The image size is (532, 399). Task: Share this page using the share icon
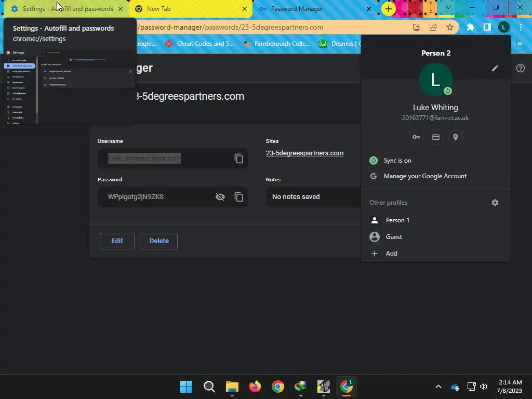tap(433, 27)
